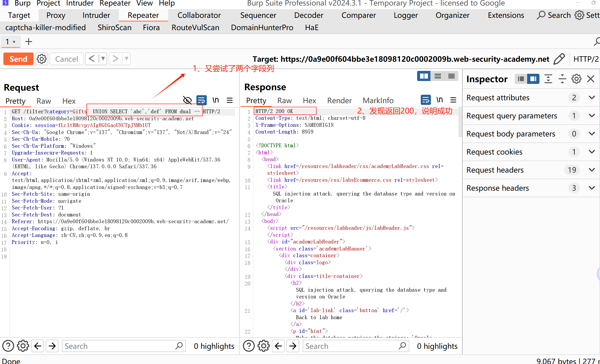Collapse all Inspector sections icon
This screenshot has width=600, height=364.
[x=562, y=79]
